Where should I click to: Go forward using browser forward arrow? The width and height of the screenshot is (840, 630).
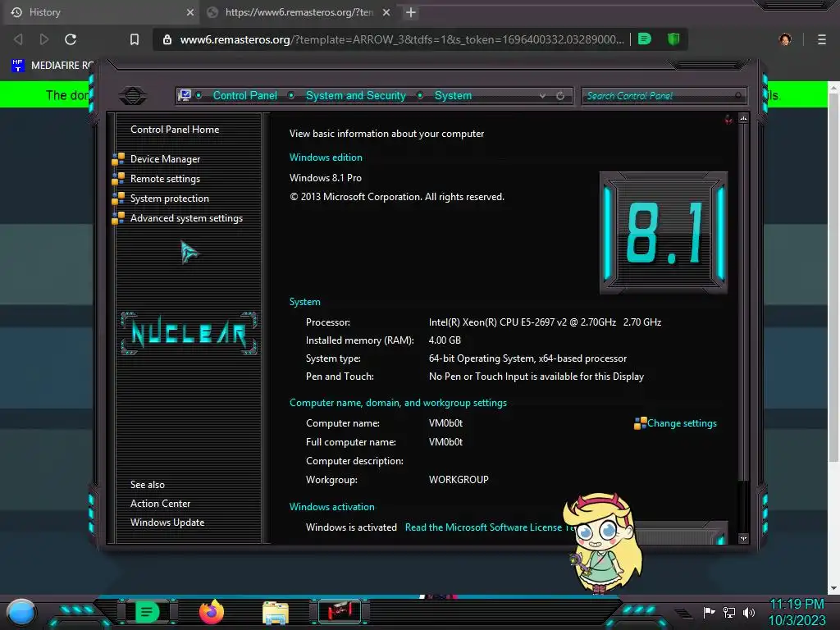tap(44, 39)
